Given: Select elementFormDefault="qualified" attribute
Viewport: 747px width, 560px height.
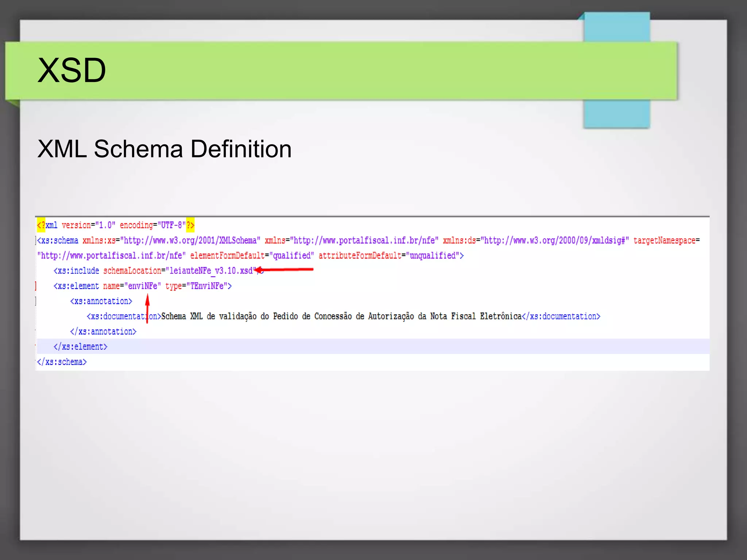Looking at the screenshot, I should [x=252, y=256].
